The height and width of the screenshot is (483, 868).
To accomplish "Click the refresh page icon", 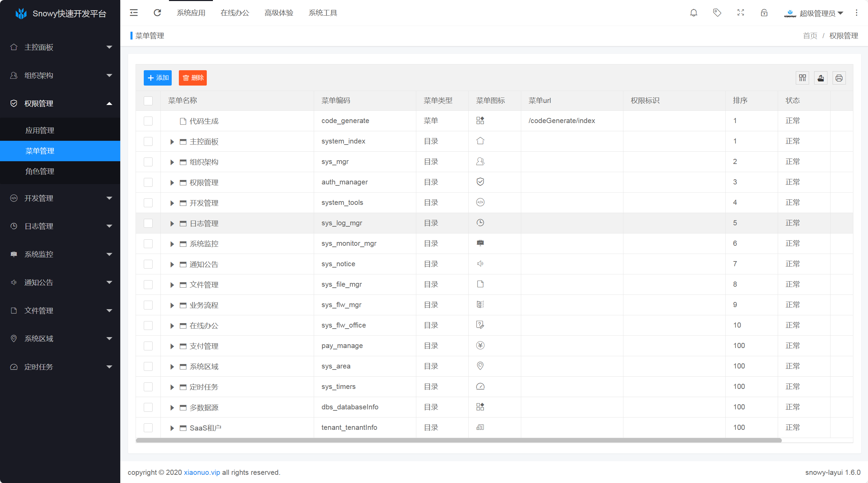I will coord(157,13).
